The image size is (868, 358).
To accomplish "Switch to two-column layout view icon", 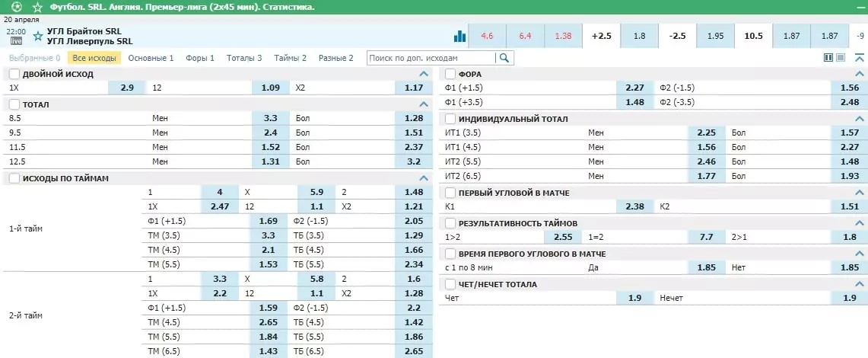I will click(x=828, y=58).
